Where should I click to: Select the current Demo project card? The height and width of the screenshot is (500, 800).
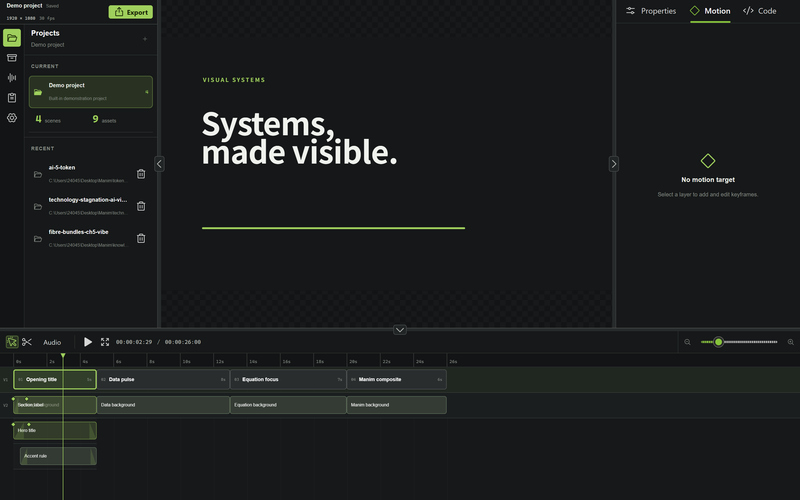pos(91,92)
